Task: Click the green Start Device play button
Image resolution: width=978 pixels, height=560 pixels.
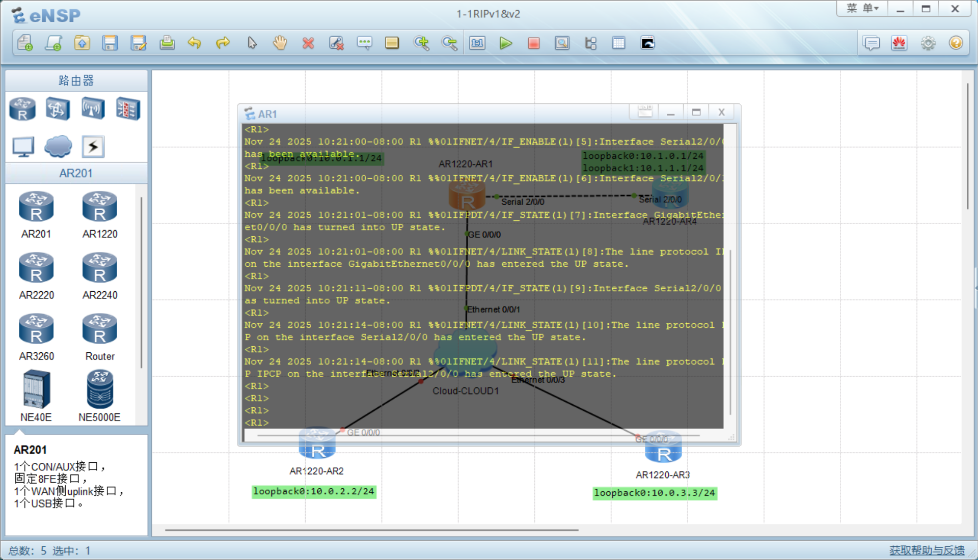Action: [x=505, y=43]
